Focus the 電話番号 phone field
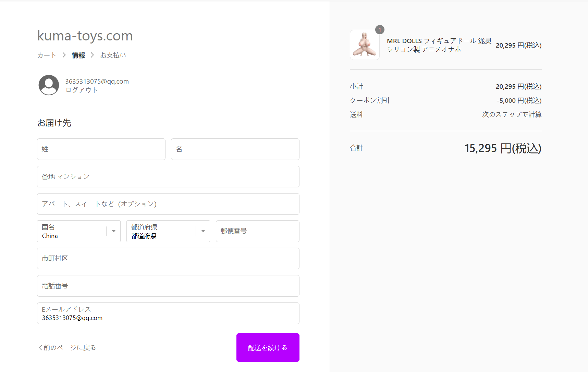 (x=168, y=286)
